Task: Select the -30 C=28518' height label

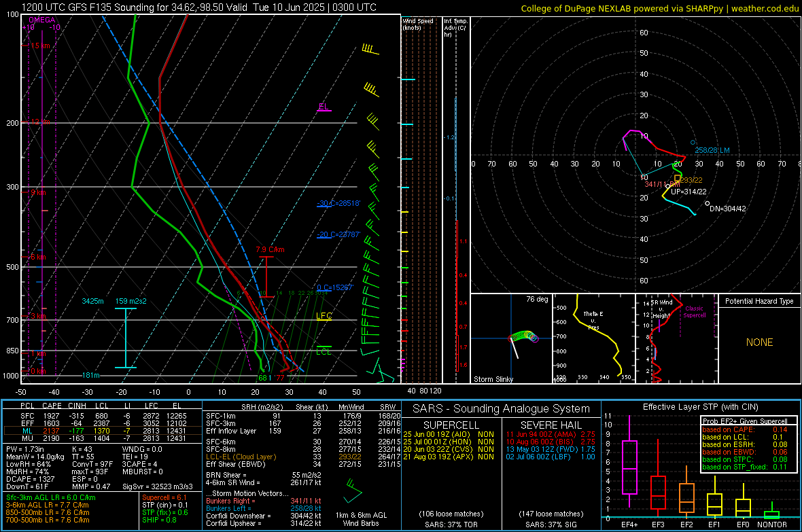Action: pos(338,203)
